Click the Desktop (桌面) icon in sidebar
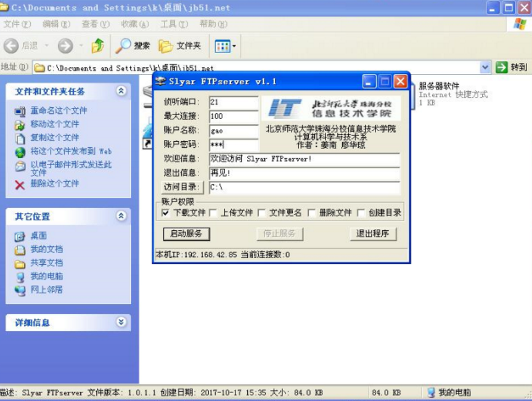The height and width of the screenshot is (401, 532). tap(20, 237)
